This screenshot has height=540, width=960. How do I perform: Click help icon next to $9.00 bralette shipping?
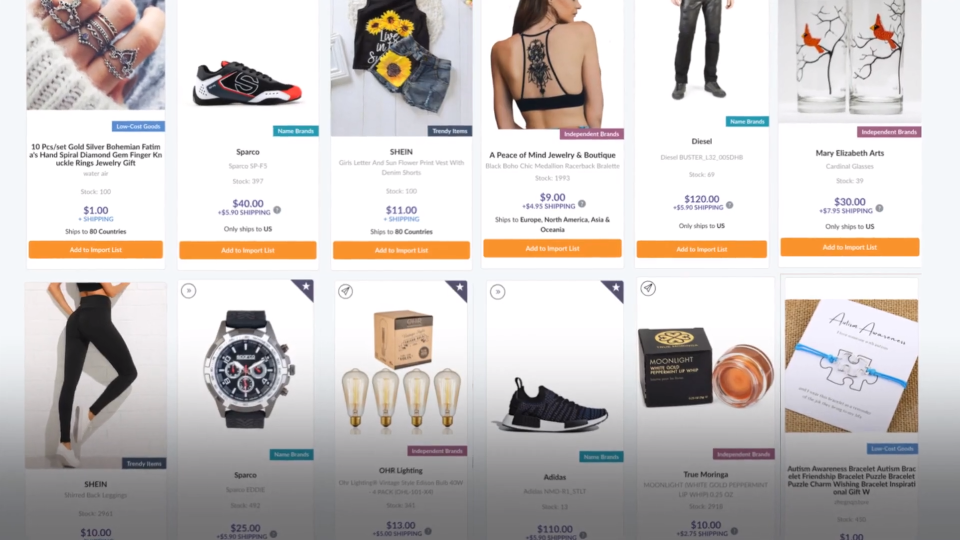pyautogui.click(x=582, y=204)
